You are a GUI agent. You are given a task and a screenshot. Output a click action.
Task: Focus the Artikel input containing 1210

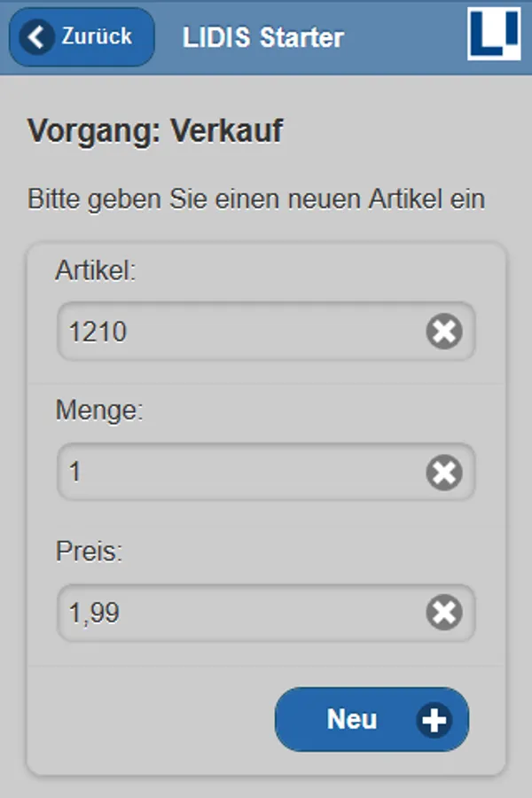(239, 332)
